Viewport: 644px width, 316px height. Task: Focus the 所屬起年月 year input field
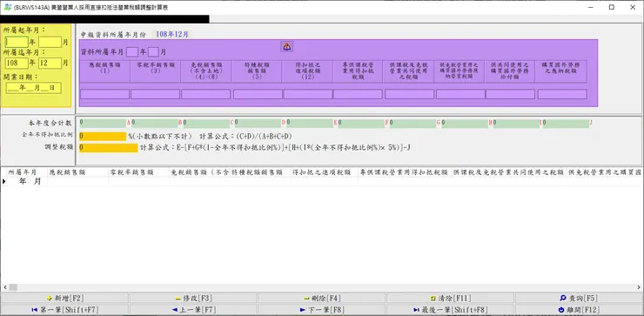pyautogui.click(x=17, y=42)
